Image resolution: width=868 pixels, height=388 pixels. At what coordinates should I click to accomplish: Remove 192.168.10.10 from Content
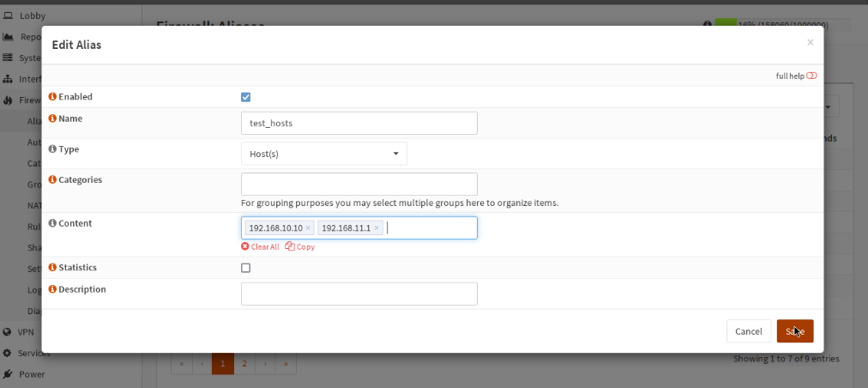point(308,227)
